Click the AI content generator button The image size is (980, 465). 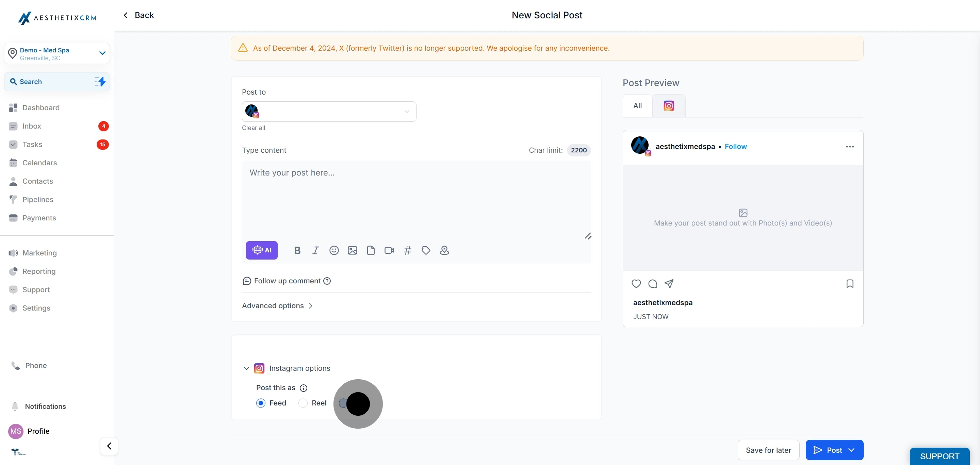point(261,250)
